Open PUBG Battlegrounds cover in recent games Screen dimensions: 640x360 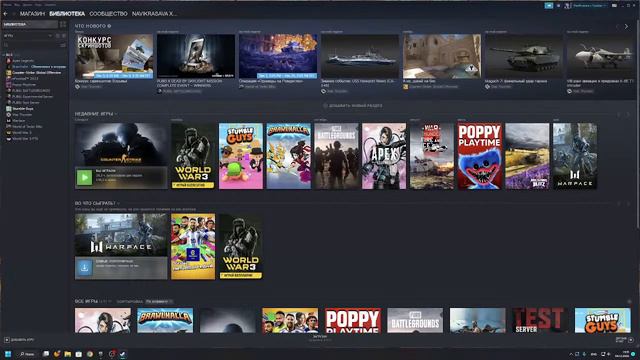(336, 156)
